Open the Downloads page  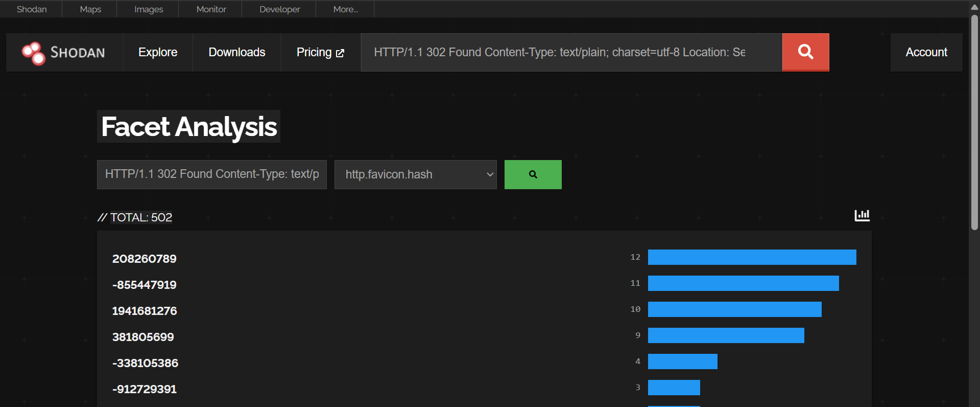[x=237, y=53]
